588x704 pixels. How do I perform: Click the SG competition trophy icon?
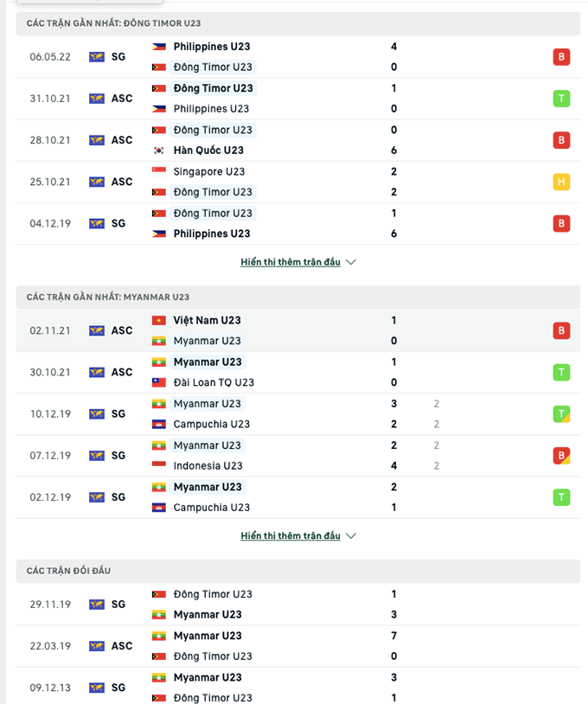coord(95,56)
